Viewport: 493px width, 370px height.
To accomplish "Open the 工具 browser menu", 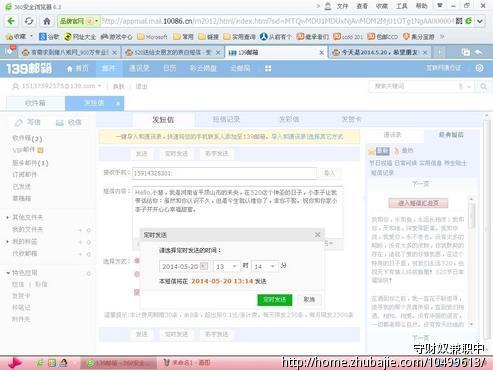I will (402, 6).
